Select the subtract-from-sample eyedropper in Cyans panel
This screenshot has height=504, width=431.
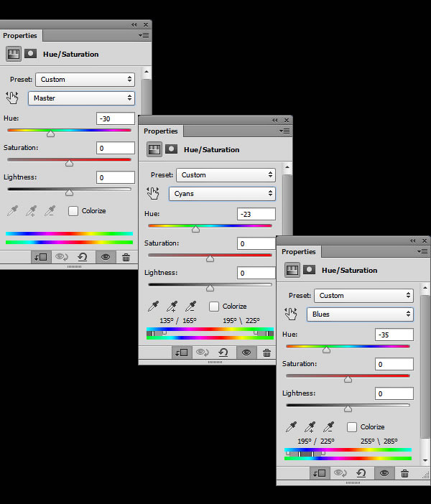191,307
